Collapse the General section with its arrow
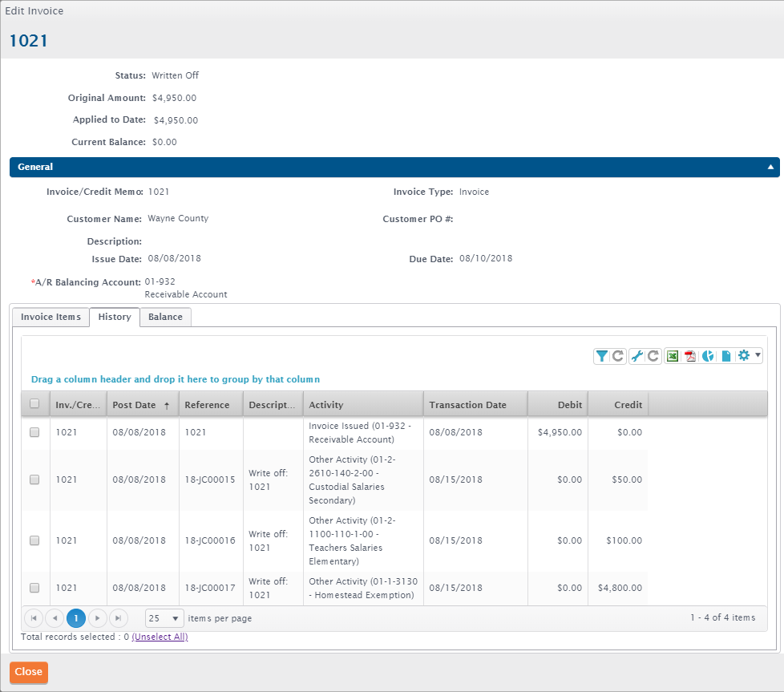 770,168
